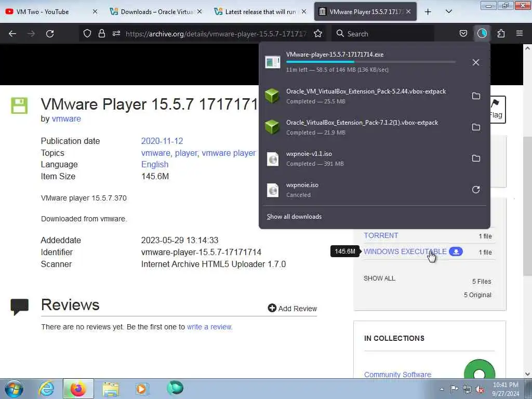Screen dimensions: 532x399
Task: Click the 5 Original files text
Action: [x=477, y=295]
